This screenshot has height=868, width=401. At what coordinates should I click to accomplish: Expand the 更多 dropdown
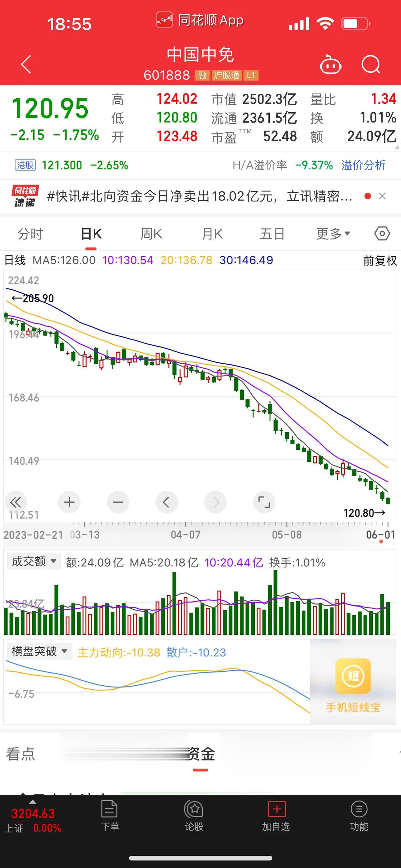coord(333,234)
